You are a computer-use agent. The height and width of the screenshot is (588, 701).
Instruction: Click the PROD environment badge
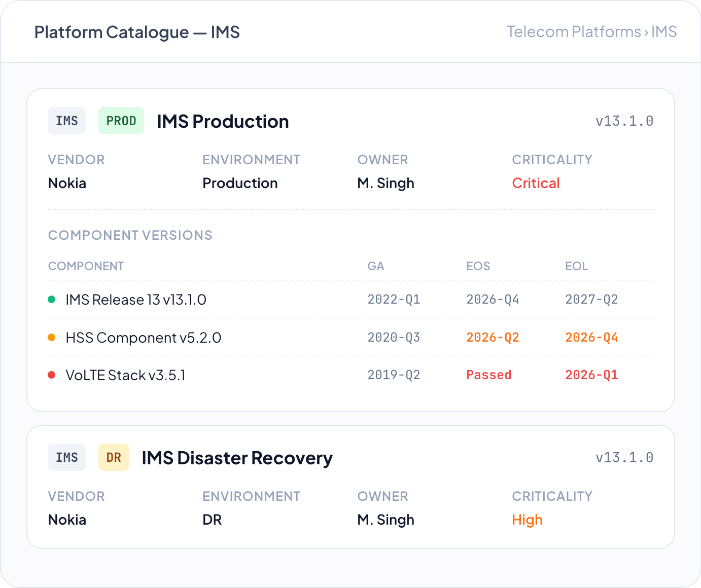click(x=121, y=121)
